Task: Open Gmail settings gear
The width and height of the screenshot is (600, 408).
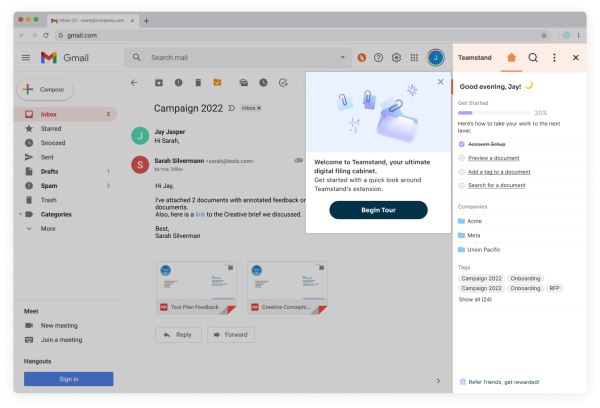Action: click(396, 57)
